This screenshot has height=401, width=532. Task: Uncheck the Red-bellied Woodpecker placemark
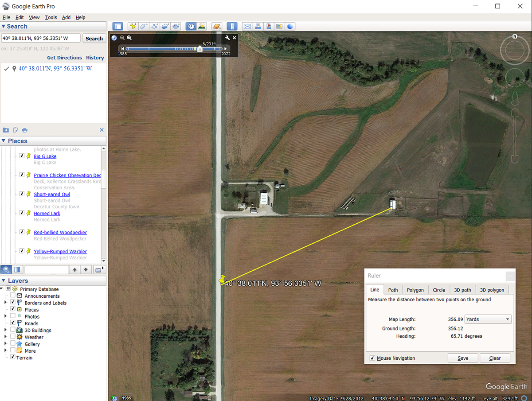click(x=22, y=232)
